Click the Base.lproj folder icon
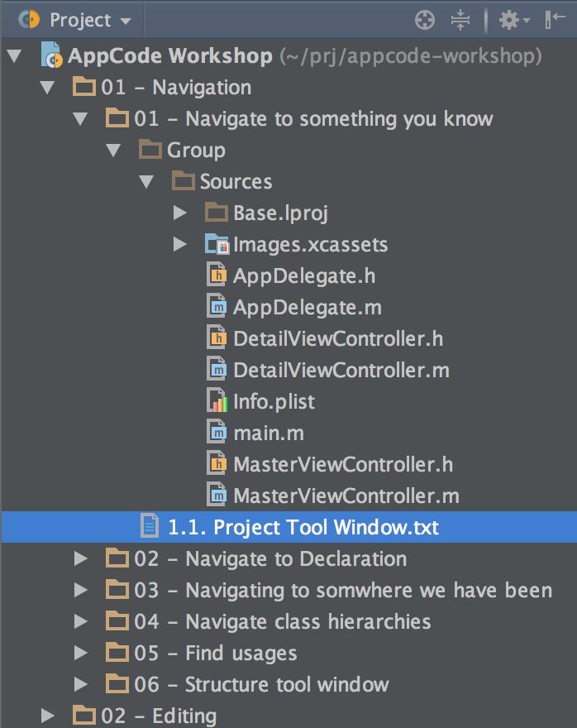Viewport: 577px width, 728px height. click(x=216, y=212)
